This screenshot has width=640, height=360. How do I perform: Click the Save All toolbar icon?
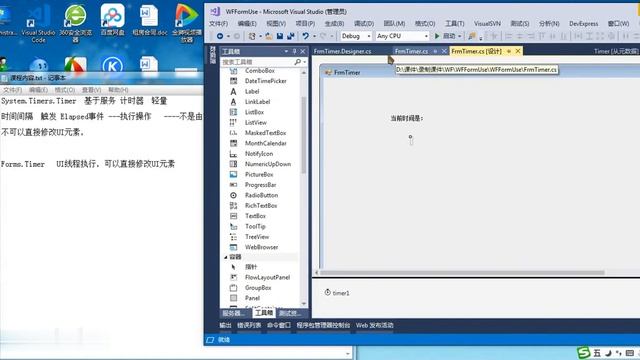click(291, 36)
